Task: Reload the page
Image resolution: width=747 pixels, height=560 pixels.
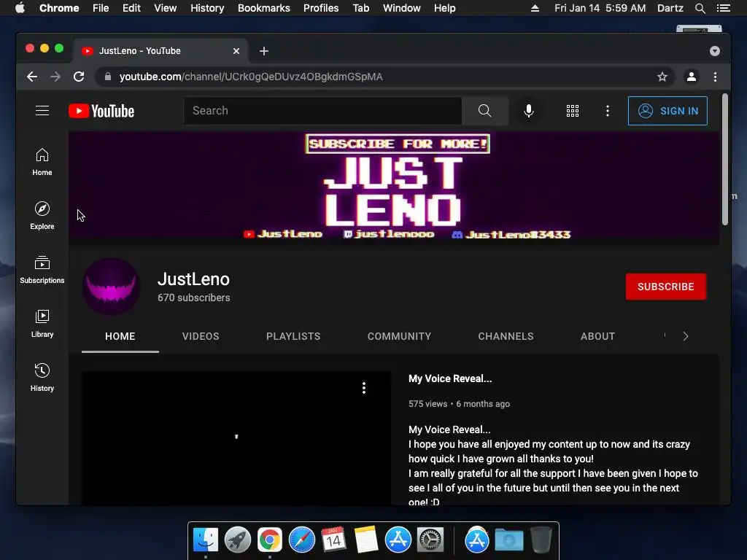Action: pos(79,77)
